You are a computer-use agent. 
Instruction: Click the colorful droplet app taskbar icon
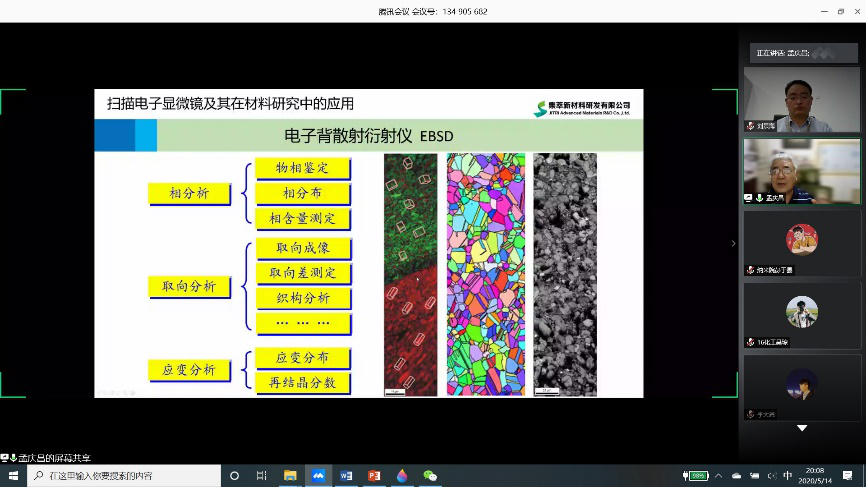pos(402,476)
